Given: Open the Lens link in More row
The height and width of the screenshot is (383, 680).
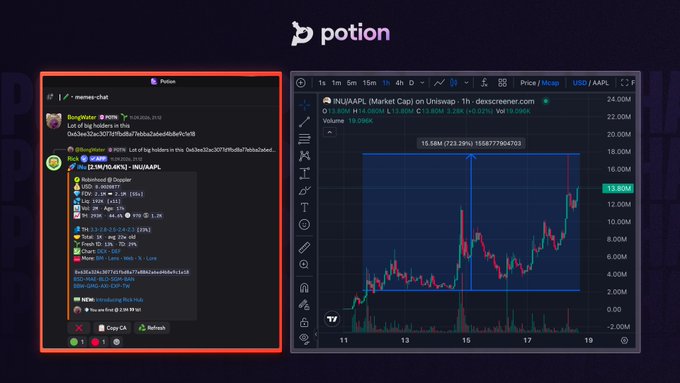Looking at the screenshot, I should [x=113, y=258].
